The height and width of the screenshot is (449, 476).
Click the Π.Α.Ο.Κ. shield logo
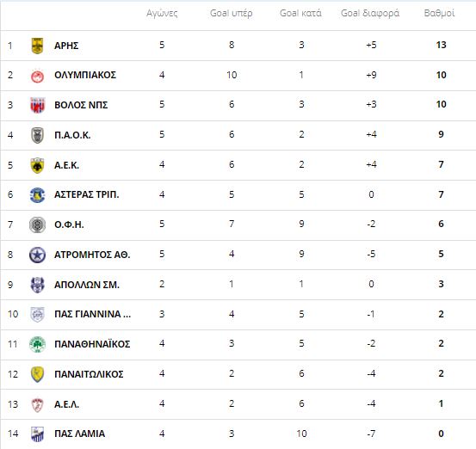pos(37,135)
